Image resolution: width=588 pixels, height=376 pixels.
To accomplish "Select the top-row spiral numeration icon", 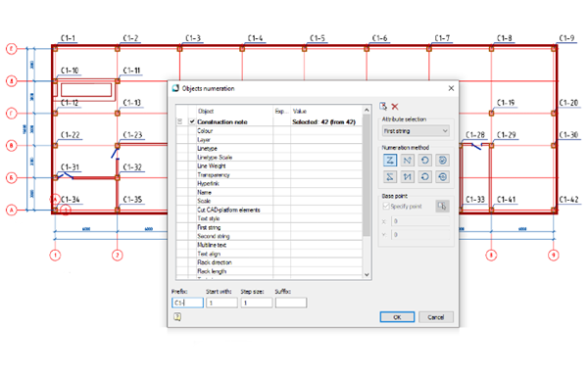I will pos(443,161).
